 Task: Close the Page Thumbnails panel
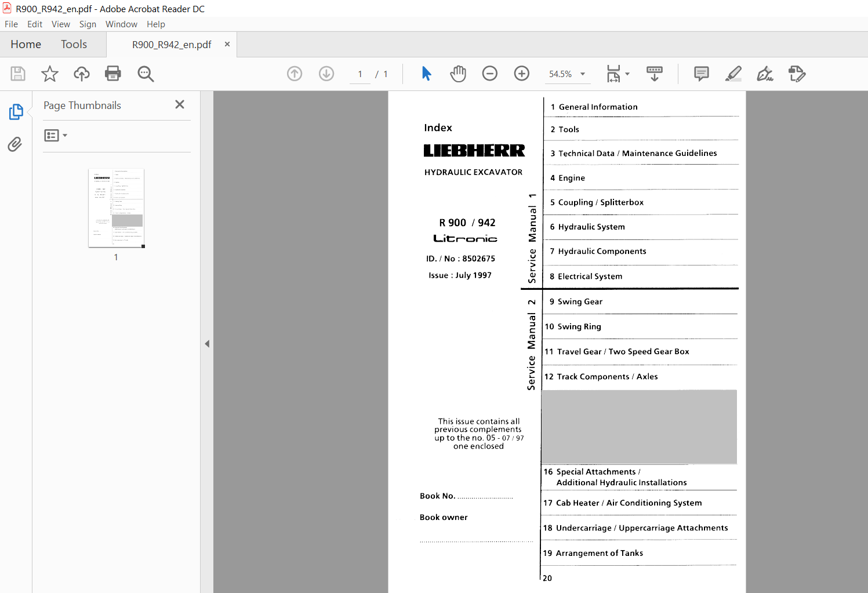[x=180, y=104]
